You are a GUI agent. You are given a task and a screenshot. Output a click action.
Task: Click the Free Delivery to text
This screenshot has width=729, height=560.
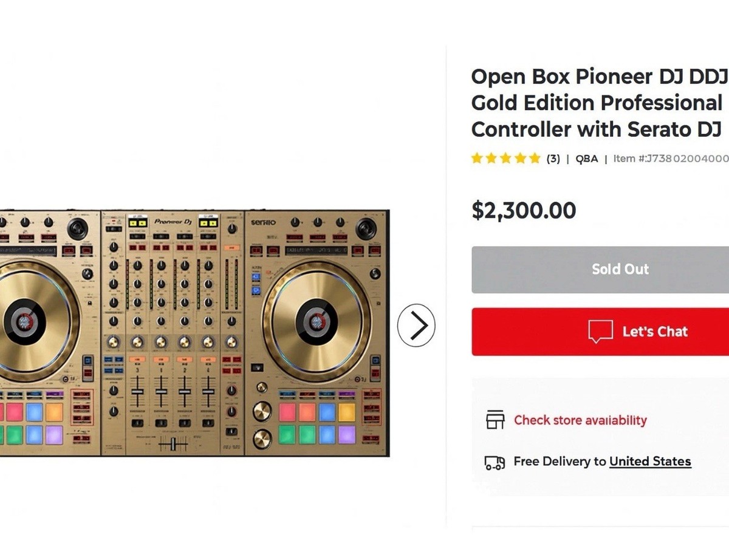560,462
